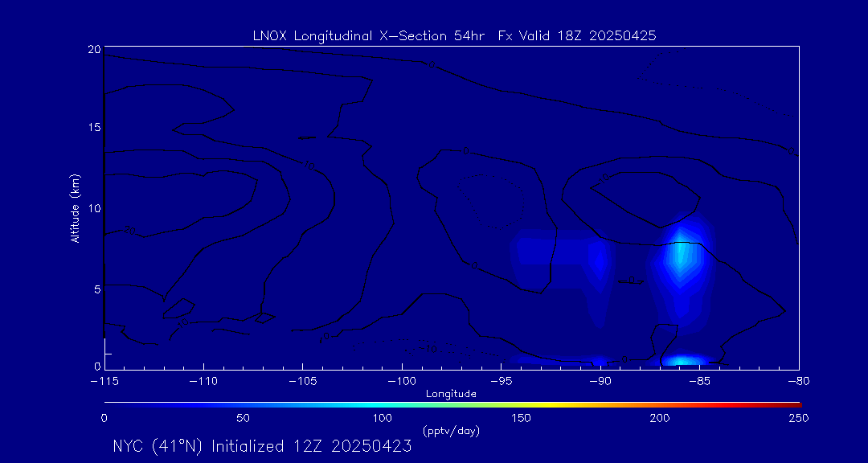
Task: Click longitude tick label -110
Action: pos(203,382)
